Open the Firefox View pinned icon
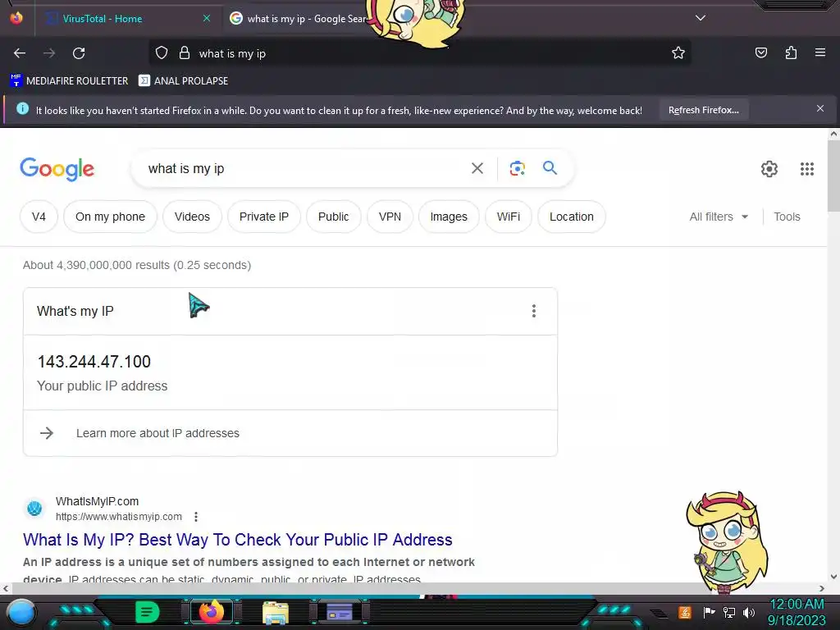 point(16,18)
